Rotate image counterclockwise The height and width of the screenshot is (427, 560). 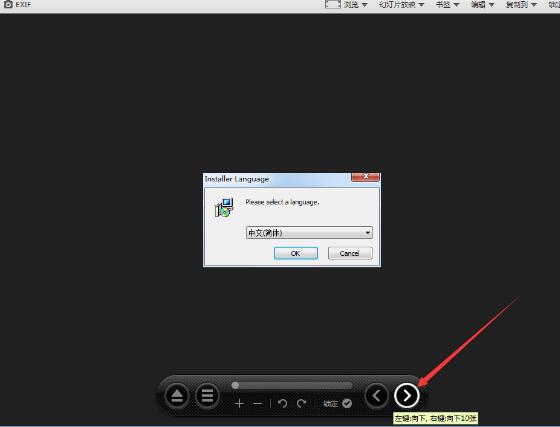[282, 404]
